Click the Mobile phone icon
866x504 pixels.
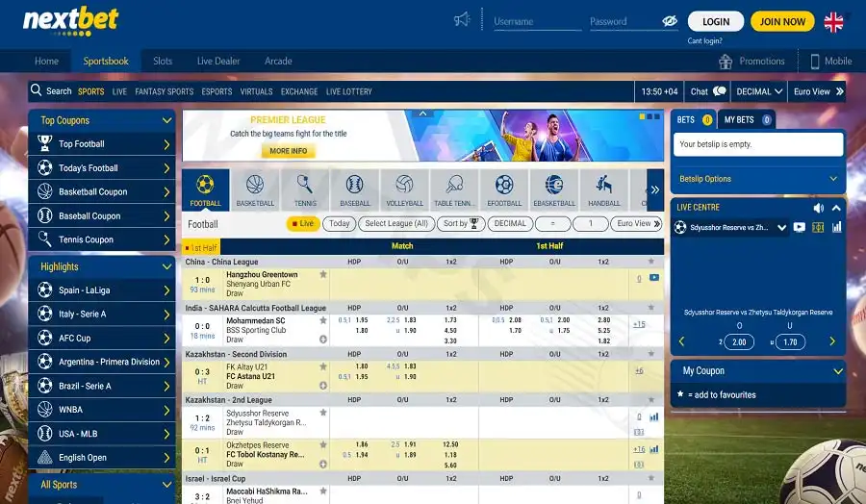815,62
